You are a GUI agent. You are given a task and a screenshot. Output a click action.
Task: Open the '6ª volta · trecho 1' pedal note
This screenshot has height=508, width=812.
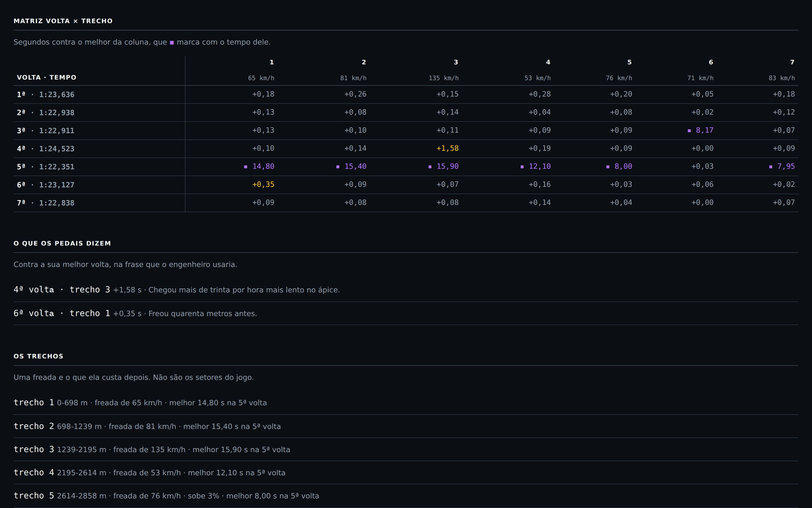coord(406,314)
